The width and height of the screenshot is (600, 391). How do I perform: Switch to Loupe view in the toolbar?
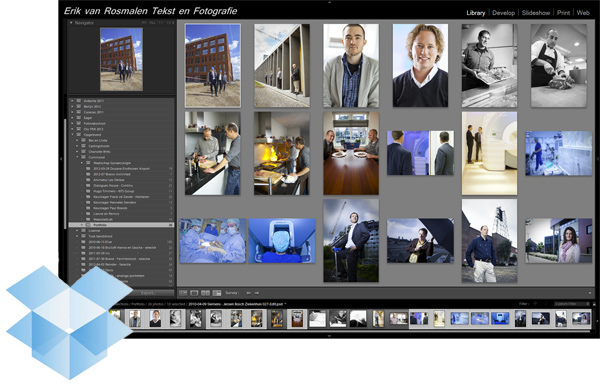pyautogui.click(x=194, y=293)
